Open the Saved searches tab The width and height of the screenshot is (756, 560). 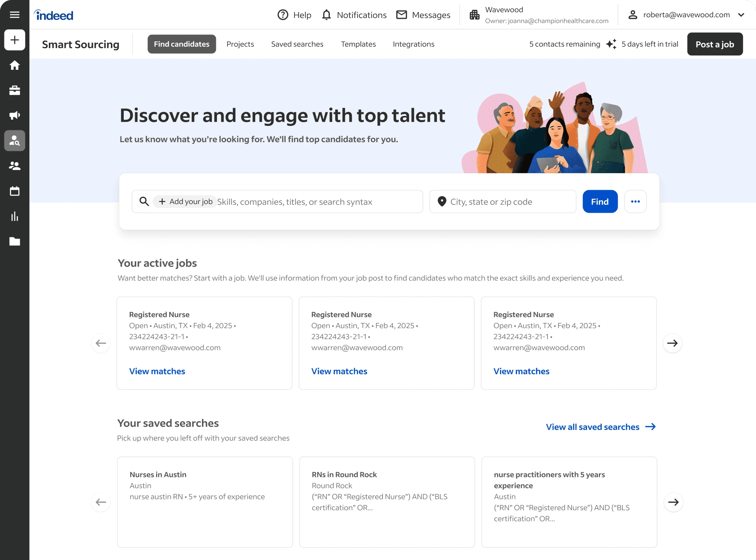click(x=297, y=44)
